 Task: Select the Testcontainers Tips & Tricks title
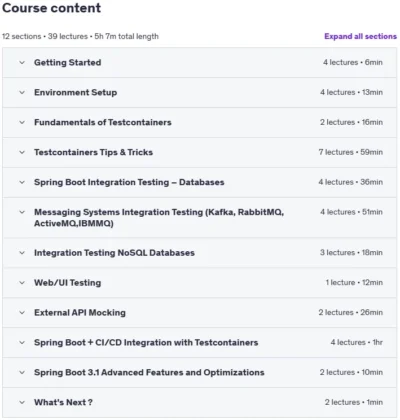coord(93,152)
